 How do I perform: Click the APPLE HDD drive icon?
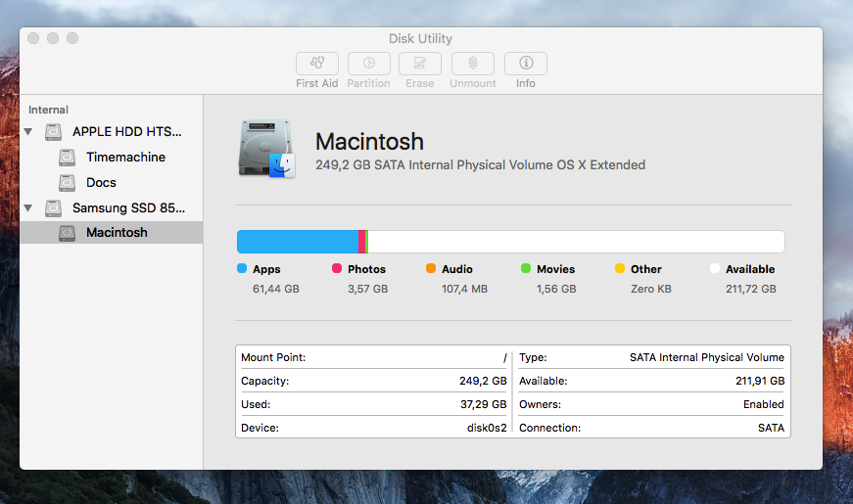click(53, 131)
